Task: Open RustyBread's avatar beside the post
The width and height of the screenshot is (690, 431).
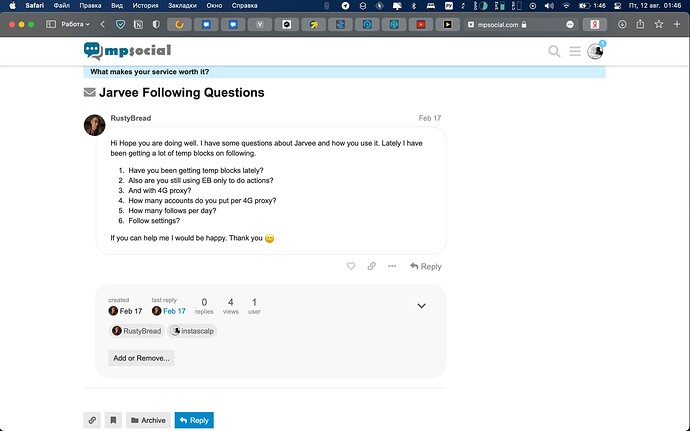Action: coord(94,125)
